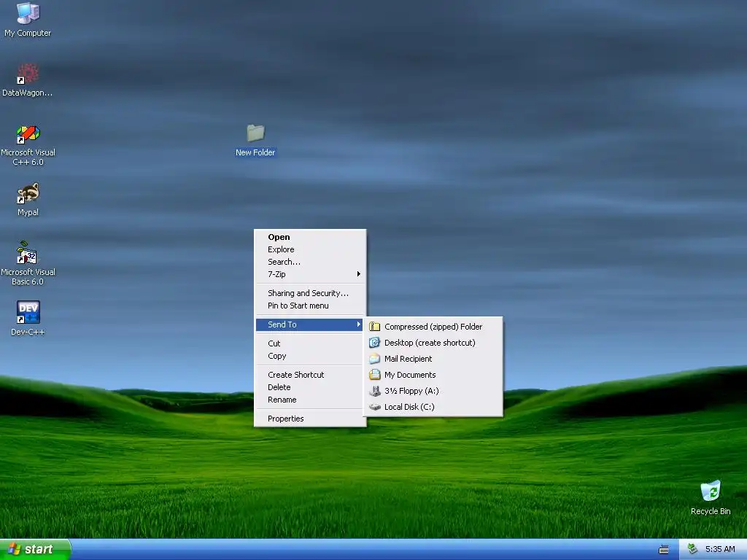Choose Search... from the context menu
This screenshot has height=560, width=747.
point(310,262)
